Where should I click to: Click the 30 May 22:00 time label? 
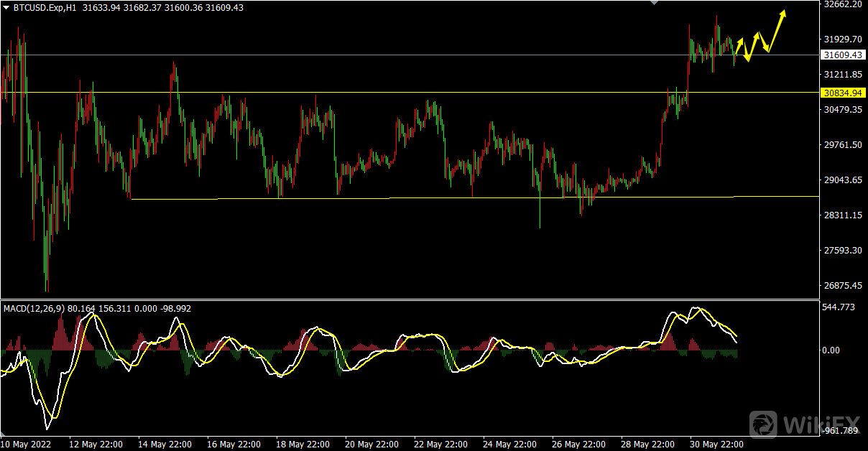click(716, 445)
